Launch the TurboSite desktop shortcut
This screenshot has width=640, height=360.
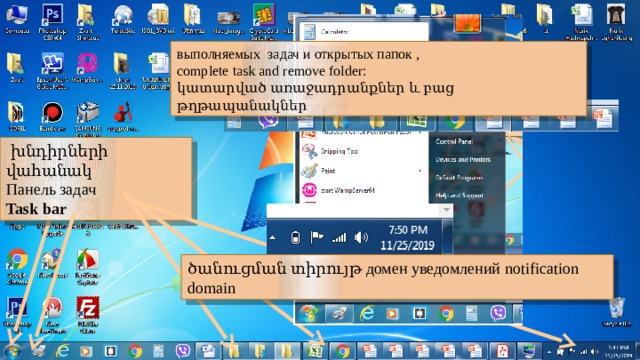tap(123, 19)
